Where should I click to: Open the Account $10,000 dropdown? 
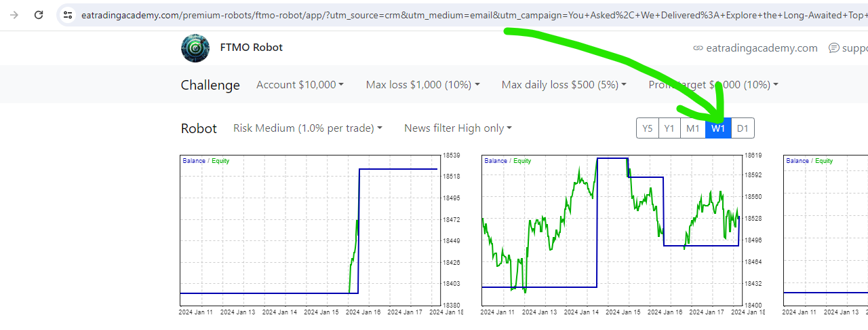coord(300,85)
